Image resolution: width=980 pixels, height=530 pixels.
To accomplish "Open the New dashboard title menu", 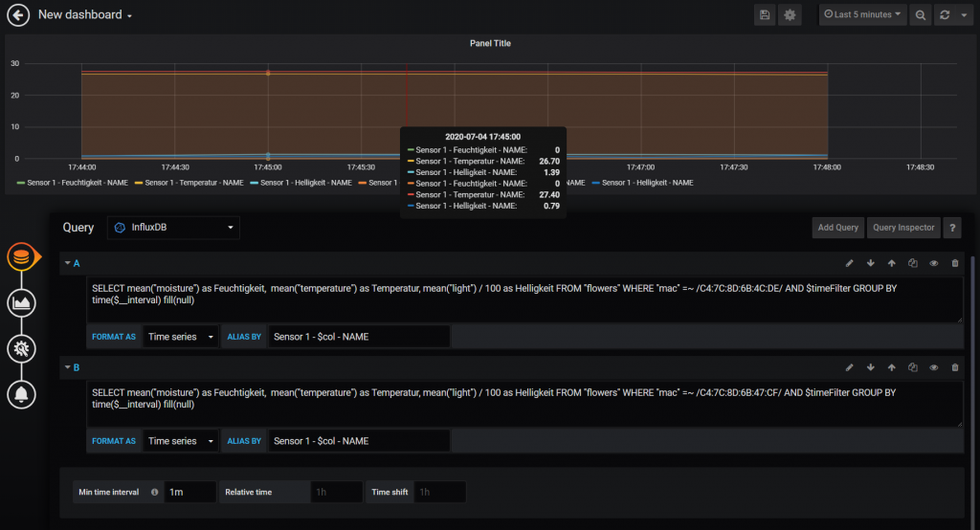I will point(85,15).
